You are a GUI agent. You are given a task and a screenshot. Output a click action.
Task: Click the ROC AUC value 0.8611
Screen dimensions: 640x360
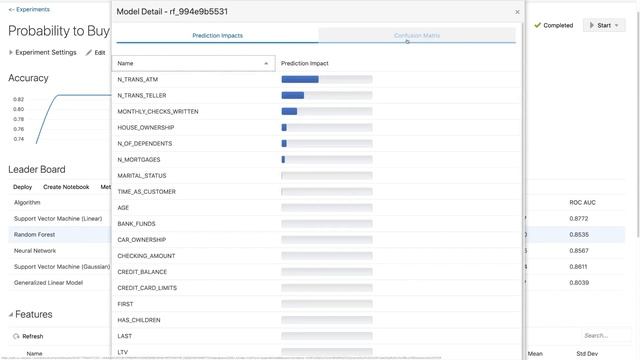coord(578,267)
